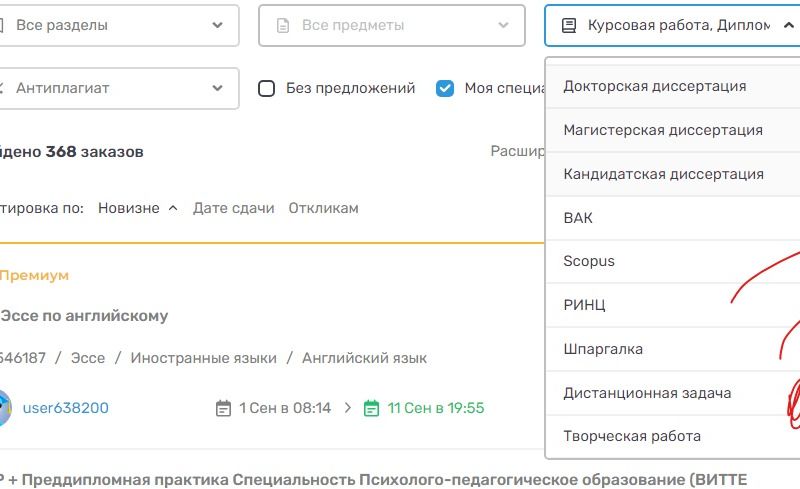Expand the Все предметы dropdown
Screen dimensions: 800x489
coord(391,25)
